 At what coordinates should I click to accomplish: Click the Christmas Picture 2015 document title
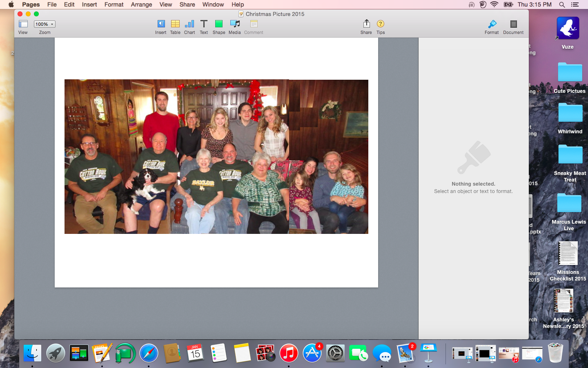click(x=275, y=14)
